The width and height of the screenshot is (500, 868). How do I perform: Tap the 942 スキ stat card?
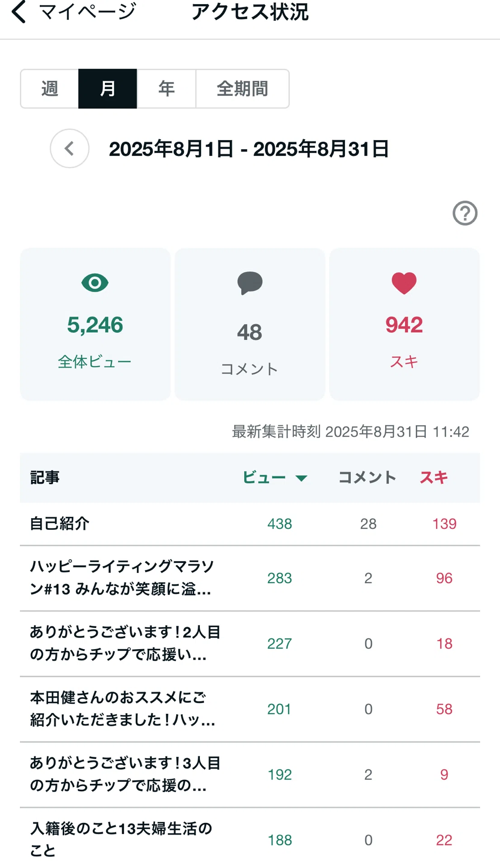404,324
